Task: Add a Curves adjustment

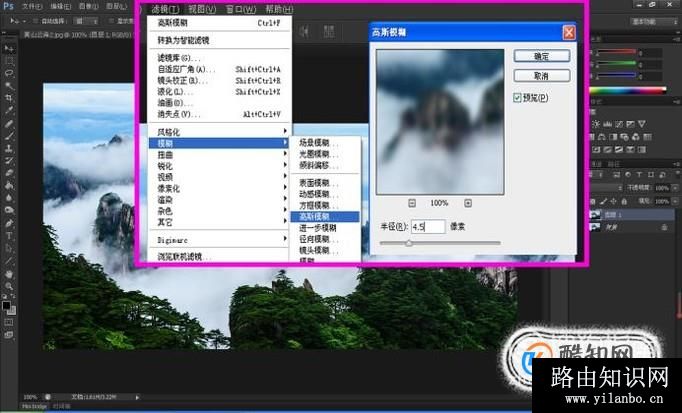Action: 619,124
